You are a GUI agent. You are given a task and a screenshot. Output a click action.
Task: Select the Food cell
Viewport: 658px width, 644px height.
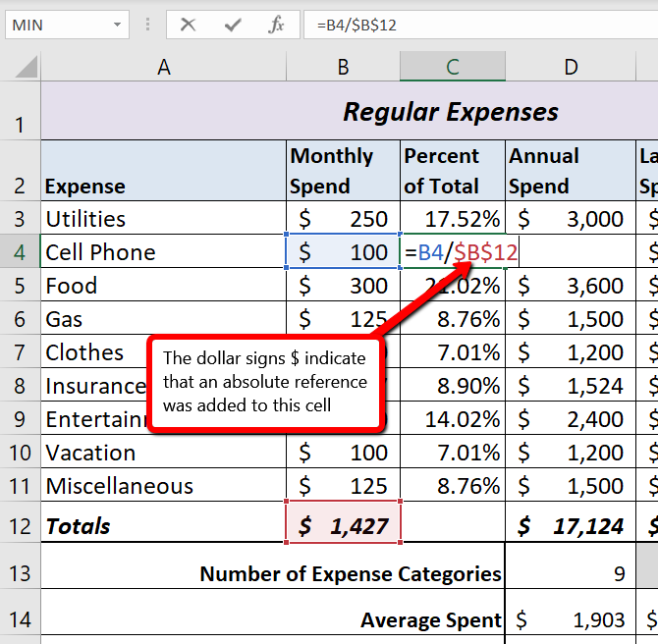pyautogui.click(x=164, y=285)
